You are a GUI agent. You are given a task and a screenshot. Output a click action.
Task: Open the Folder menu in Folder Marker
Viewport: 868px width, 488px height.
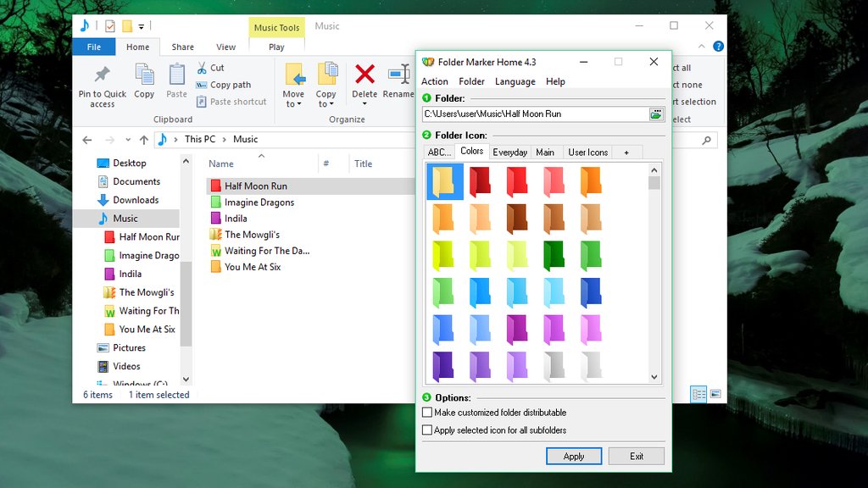[x=471, y=81]
